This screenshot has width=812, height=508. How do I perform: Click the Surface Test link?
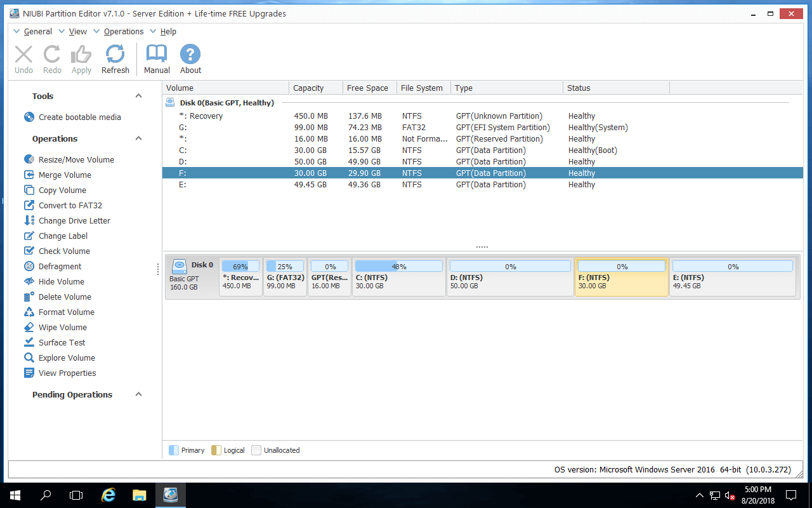pyautogui.click(x=62, y=342)
